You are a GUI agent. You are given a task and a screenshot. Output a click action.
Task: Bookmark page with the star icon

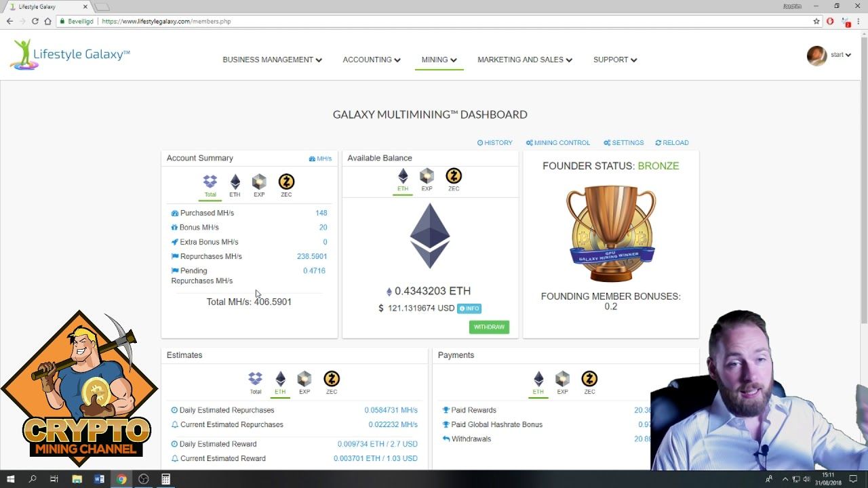coord(816,21)
